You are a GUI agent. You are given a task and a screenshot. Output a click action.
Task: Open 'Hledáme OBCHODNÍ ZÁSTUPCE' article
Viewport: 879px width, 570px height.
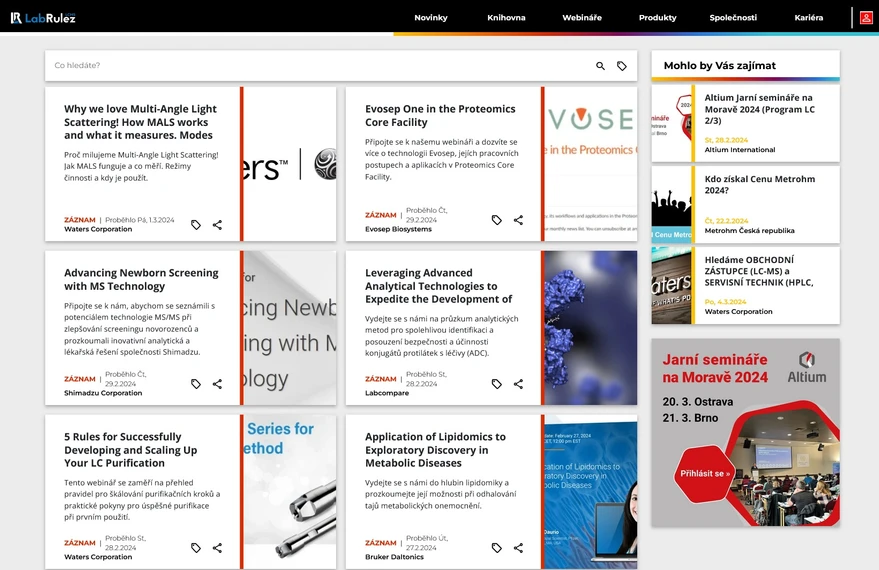(758, 271)
